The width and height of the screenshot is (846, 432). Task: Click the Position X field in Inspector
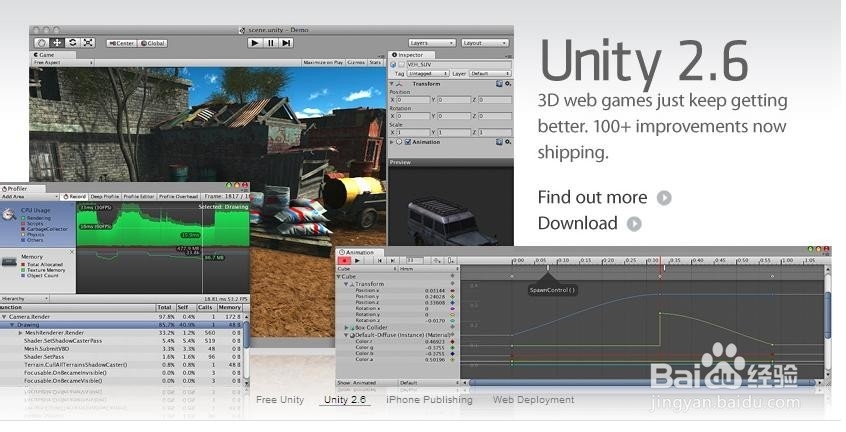[x=413, y=100]
